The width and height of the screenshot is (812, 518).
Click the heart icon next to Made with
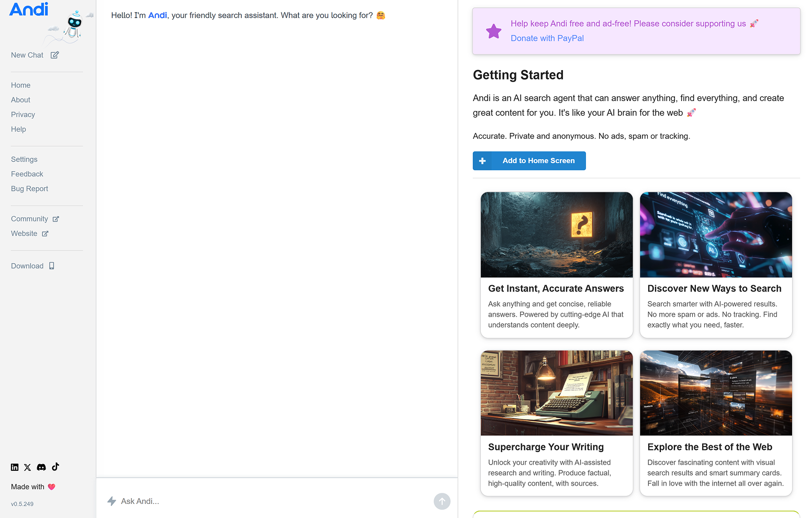pyautogui.click(x=52, y=487)
